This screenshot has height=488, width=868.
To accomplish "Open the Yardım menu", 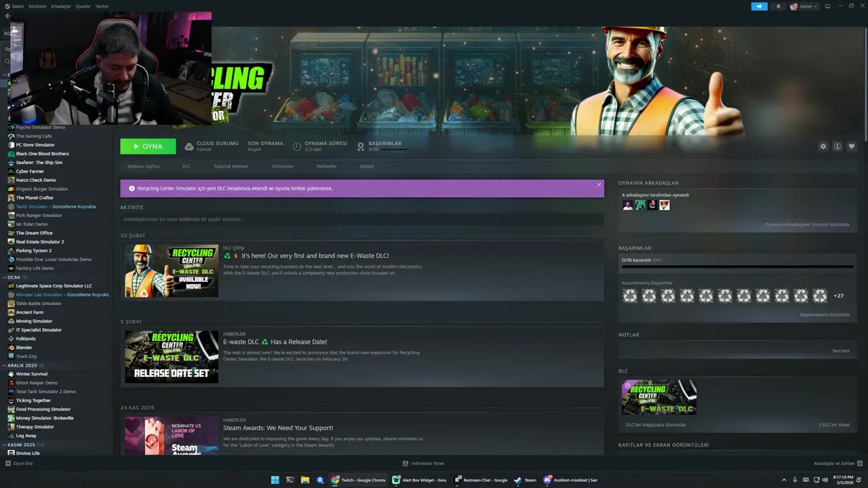I will click(102, 6).
